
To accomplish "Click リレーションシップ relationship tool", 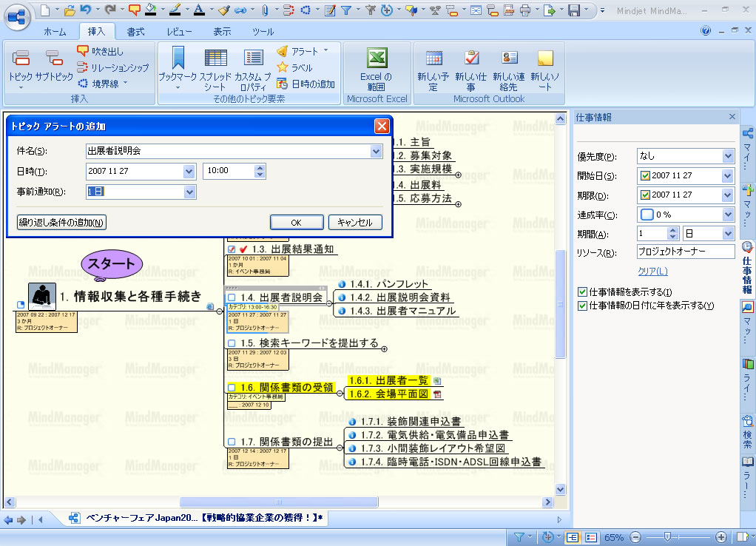I will 112,67.
